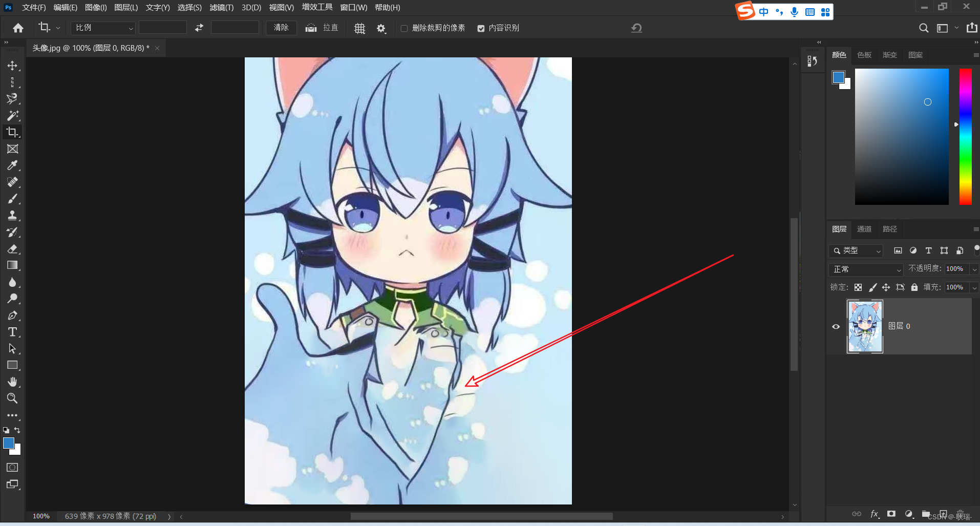
Task: Click the reset crop undo arrow
Action: [x=636, y=28]
